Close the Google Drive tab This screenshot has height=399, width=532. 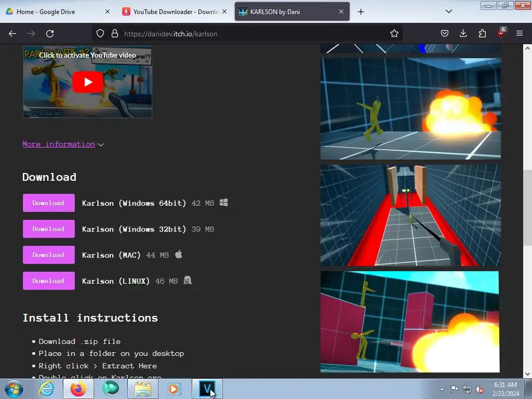107,11
